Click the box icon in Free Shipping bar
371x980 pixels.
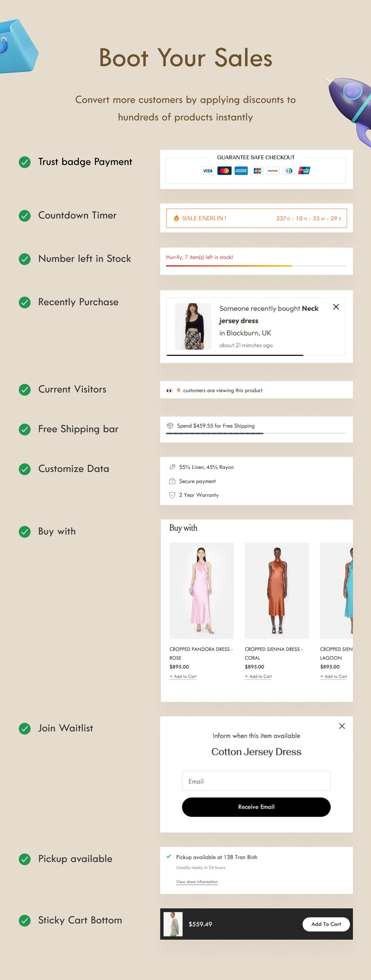click(170, 426)
